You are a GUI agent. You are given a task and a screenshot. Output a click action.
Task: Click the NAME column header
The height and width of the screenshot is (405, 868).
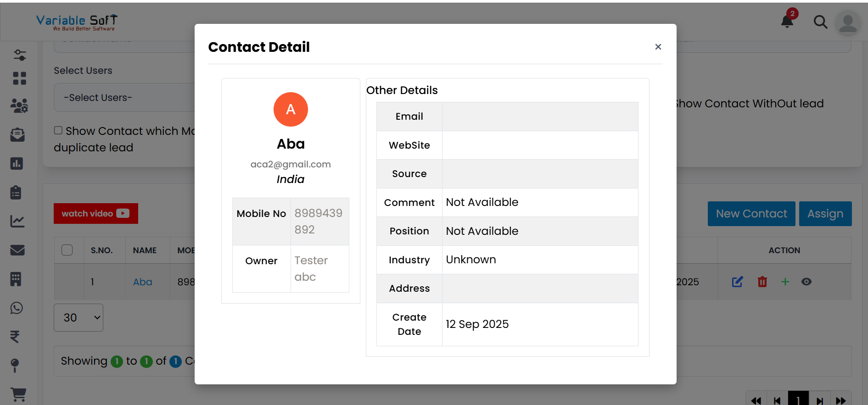(x=145, y=250)
